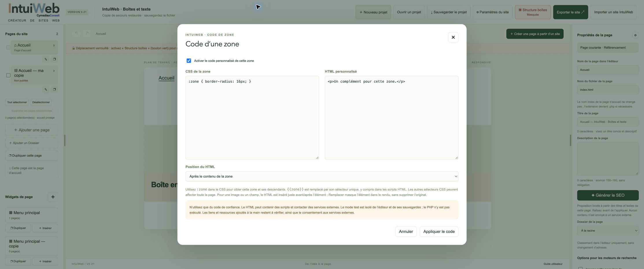The width and height of the screenshot is (644, 269).
Task: Tick the checkbox beside the Accueil page
Action: [8, 47]
